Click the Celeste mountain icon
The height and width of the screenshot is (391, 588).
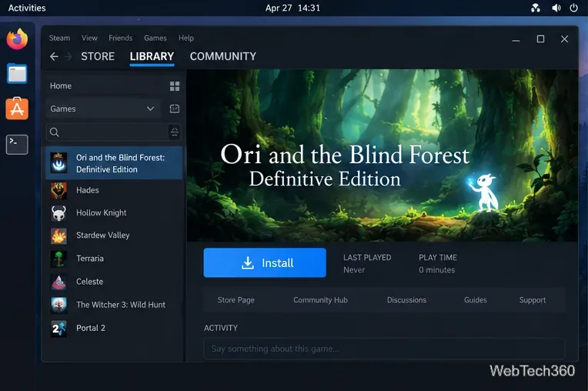point(58,282)
